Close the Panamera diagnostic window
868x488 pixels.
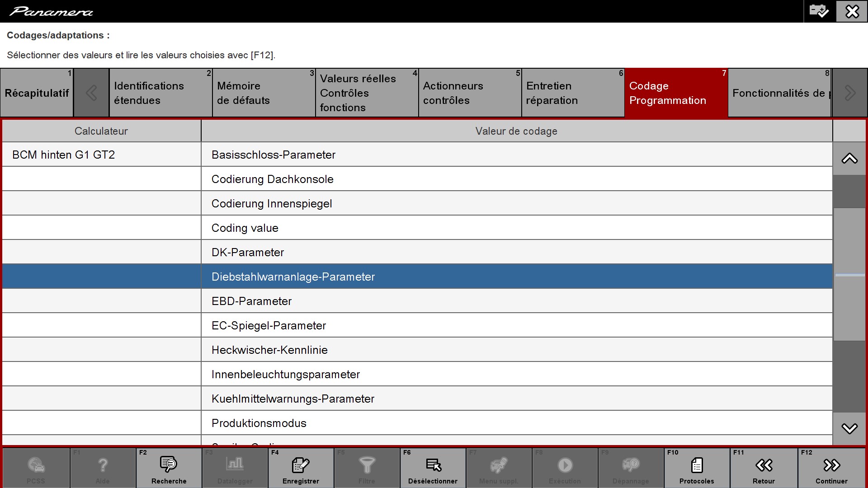[852, 11]
